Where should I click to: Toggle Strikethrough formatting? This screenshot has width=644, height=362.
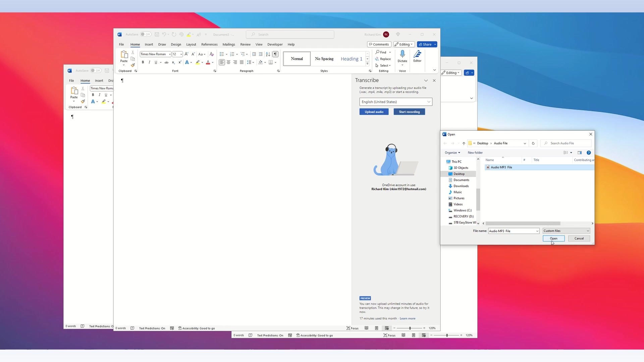pos(166,62)
